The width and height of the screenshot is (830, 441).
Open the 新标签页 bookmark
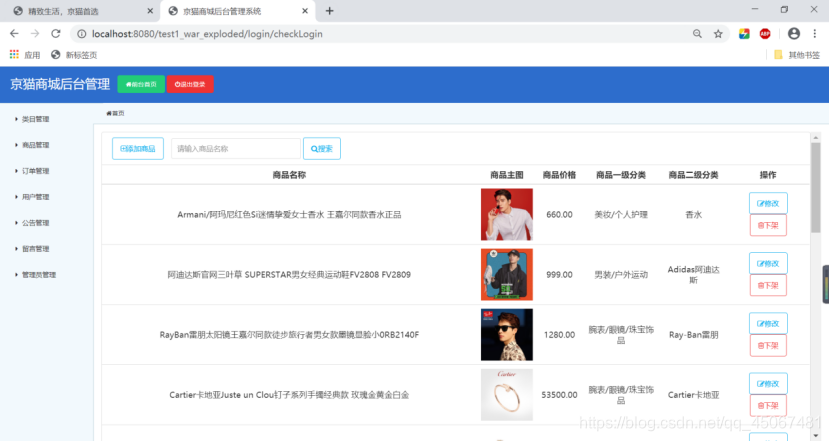74,55
